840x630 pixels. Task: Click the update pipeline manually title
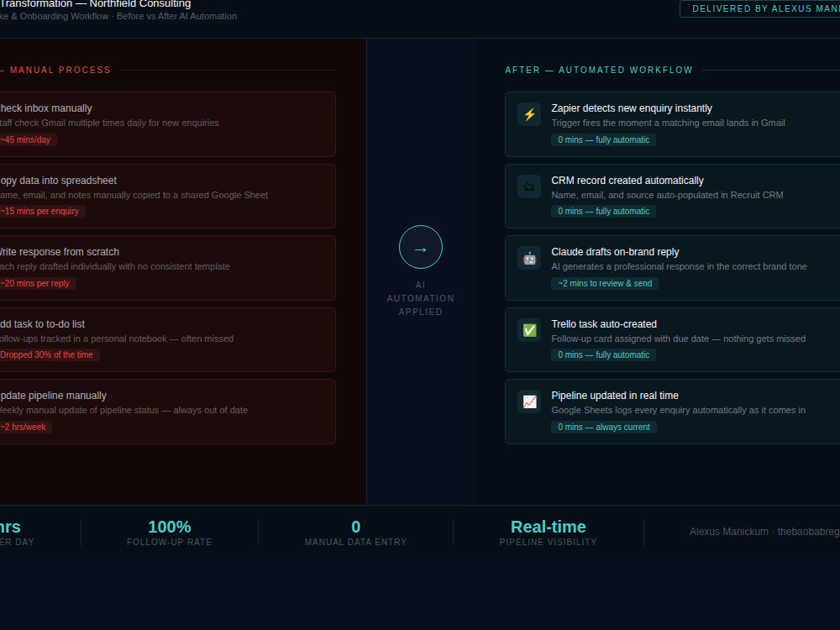[53, 396]
